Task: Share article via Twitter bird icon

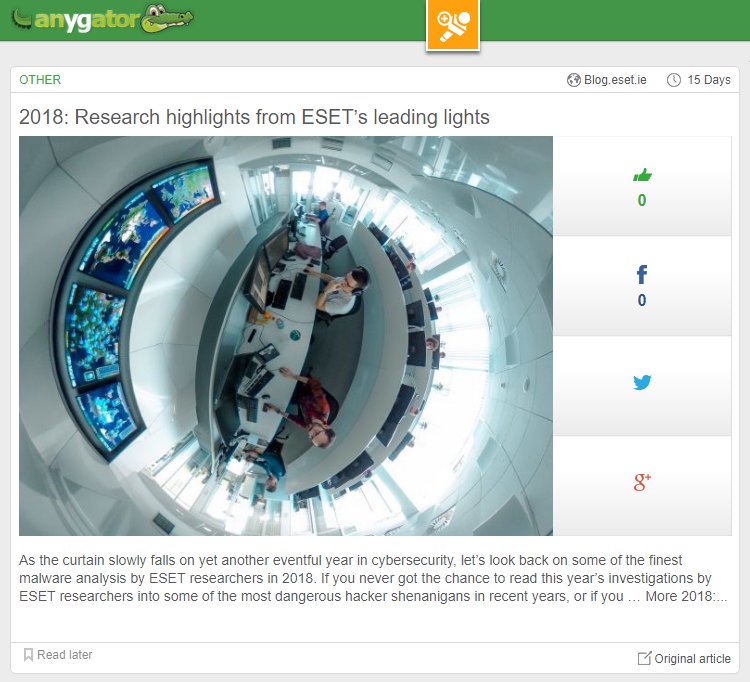Action: [642, 383]
